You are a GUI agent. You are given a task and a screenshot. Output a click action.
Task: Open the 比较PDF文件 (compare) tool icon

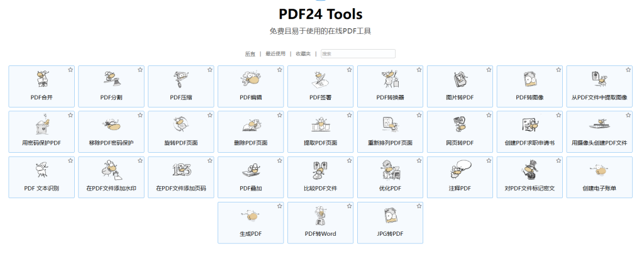tap(321, 170)
